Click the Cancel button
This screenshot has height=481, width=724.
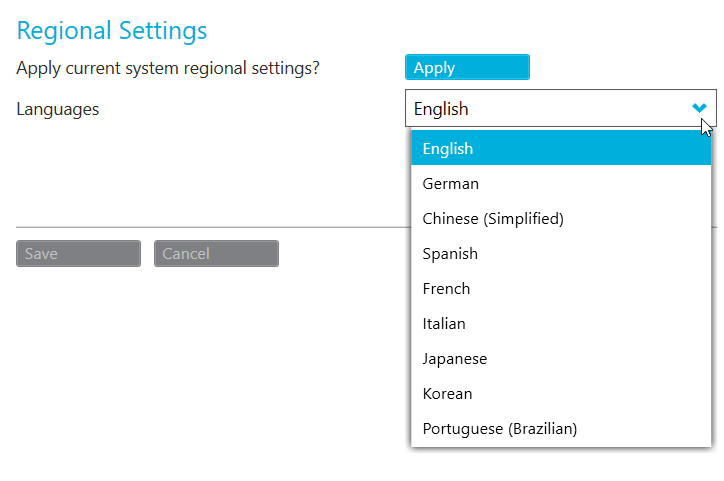217,253
